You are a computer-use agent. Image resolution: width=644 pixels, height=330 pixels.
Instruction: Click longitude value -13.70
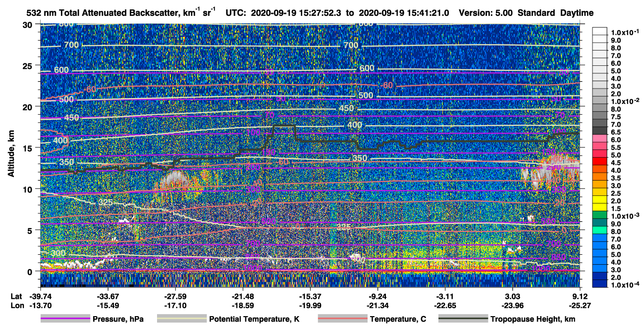pyautogui.click(x=40, y=305)
